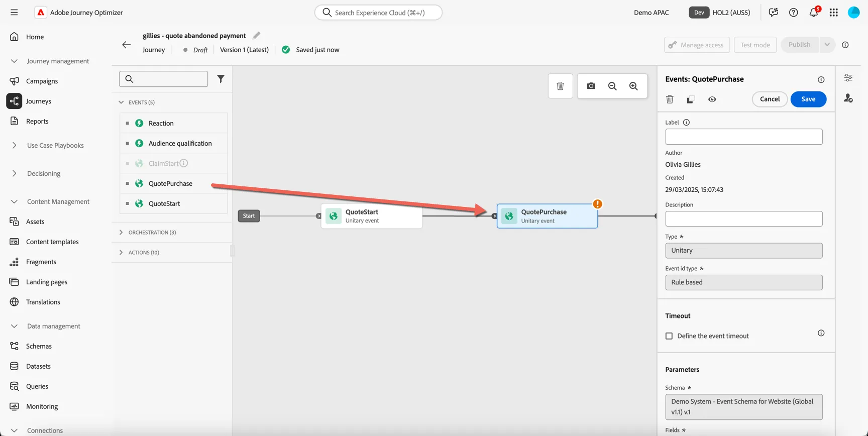The width and height of the screenshot is (868, 436).
Task: Collapse the Journey management group
Action: pos(14,61)
